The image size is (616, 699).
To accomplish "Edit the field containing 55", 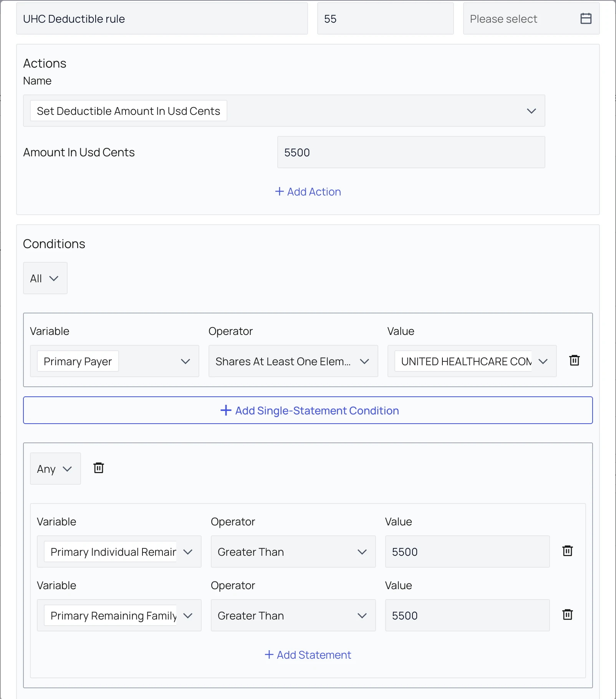I will pyautogui.click(x=386, y=18).
